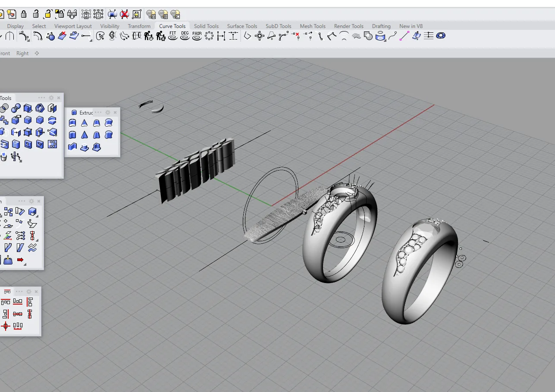The image size is (555, 392).
Task: Add a new viewport tab with plus
Action: 37,53
